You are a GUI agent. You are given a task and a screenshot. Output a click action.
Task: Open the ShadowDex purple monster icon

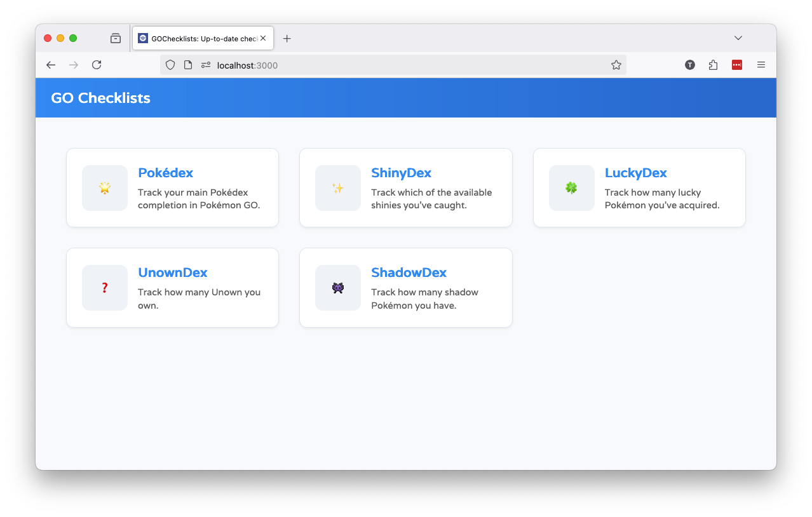(x=338, y=288)
